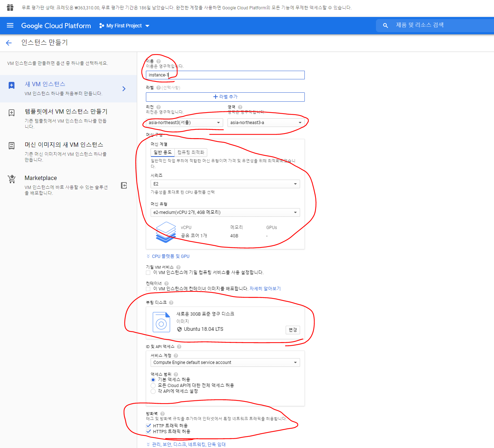
Task: Enable the confidential VM service checkbox
Action: (148, 273)
